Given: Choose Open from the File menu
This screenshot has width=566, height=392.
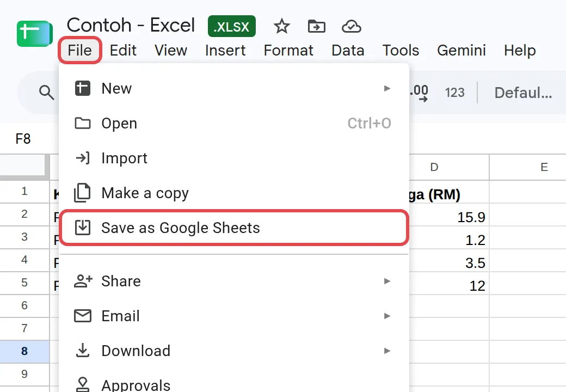Looking at the screenshot, I should 234,124.
